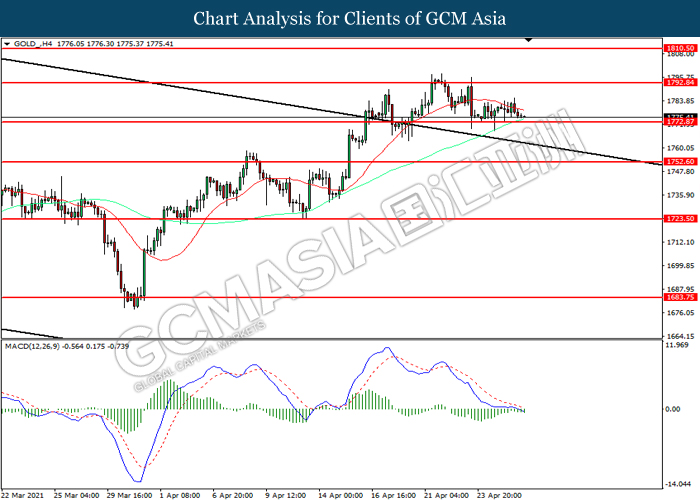Viewport: 700px width, 500px height.
Task: Click the 1792.84 resistance price label
Action: click(x=680, y=83)
